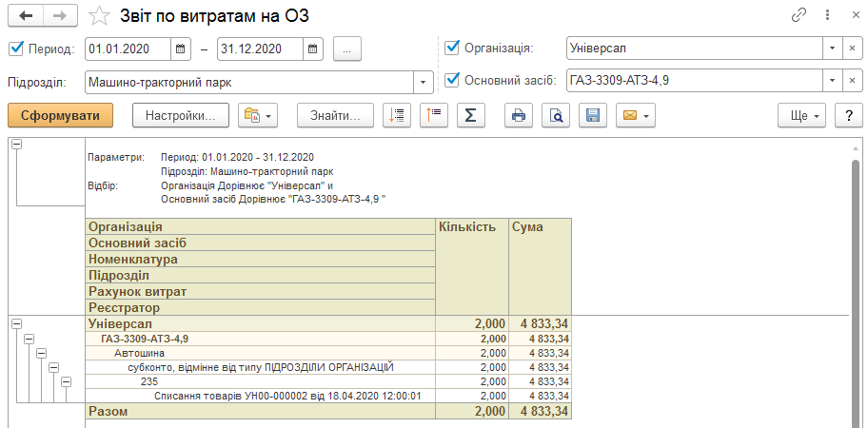Viewport: 868px width, 428px height.
Task: Go back with the left arrow button
Action: click(26, 15)
